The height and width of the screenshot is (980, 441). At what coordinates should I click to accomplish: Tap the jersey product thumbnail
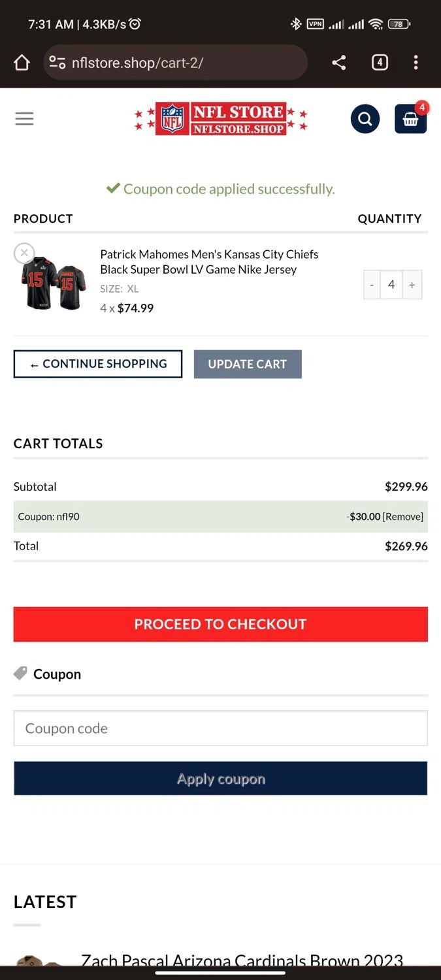(54, 282)
